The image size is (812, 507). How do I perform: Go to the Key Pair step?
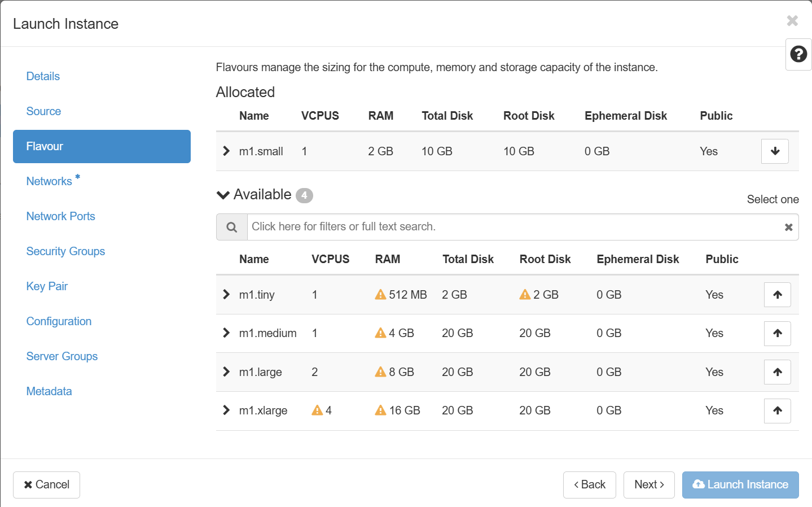[47, 286]
